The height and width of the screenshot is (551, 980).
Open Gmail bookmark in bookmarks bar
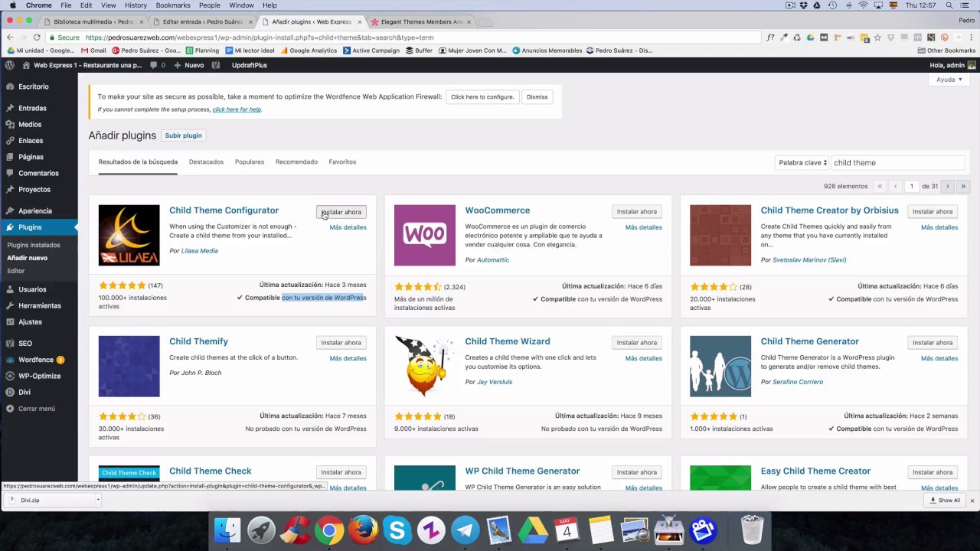pyautogui.click(x=93, y=51)
